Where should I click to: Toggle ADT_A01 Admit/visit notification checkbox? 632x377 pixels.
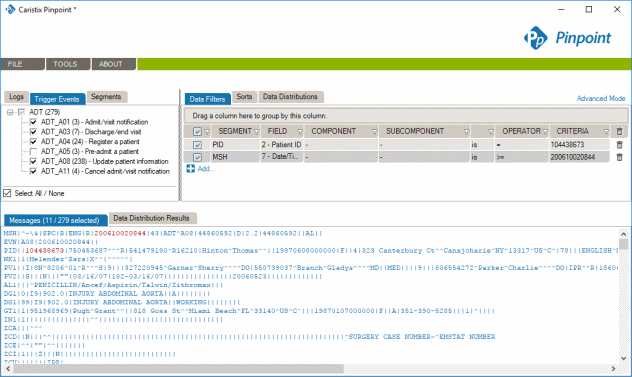click(x=33, y=122)
